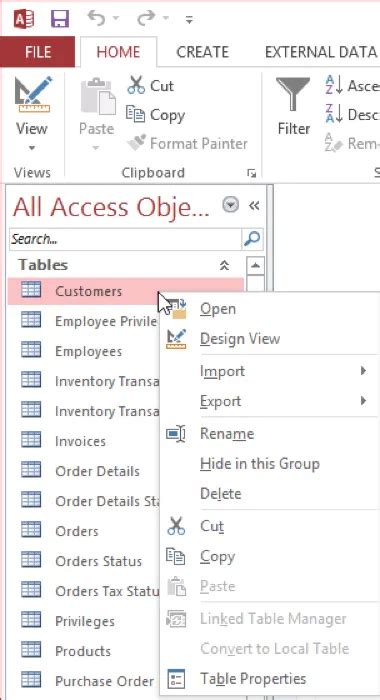
Task: Click the ribbon Cut button
Action: point(150,85)
